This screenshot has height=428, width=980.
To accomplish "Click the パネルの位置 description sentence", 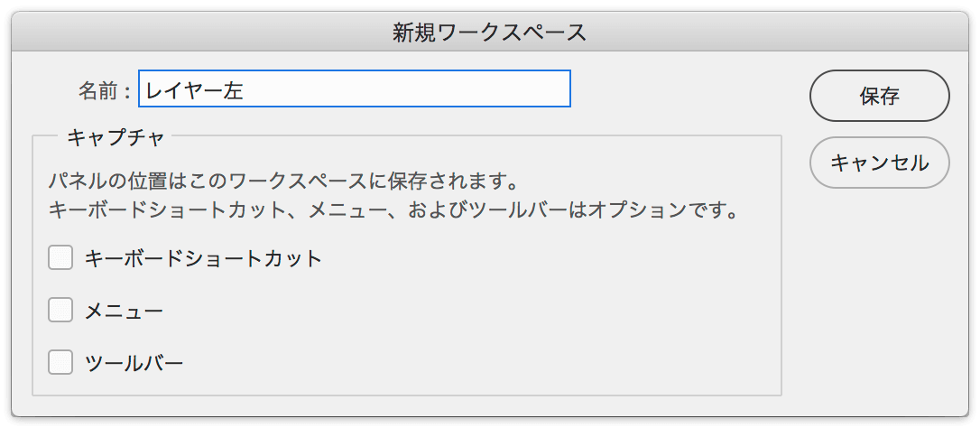I will (283, 182).
